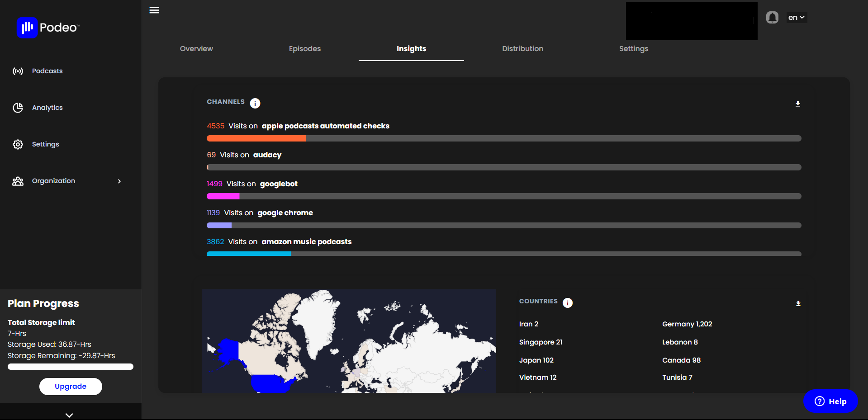
Task: Open the en language dropdown
Action: pyautogui.click(x=797, y=18)
